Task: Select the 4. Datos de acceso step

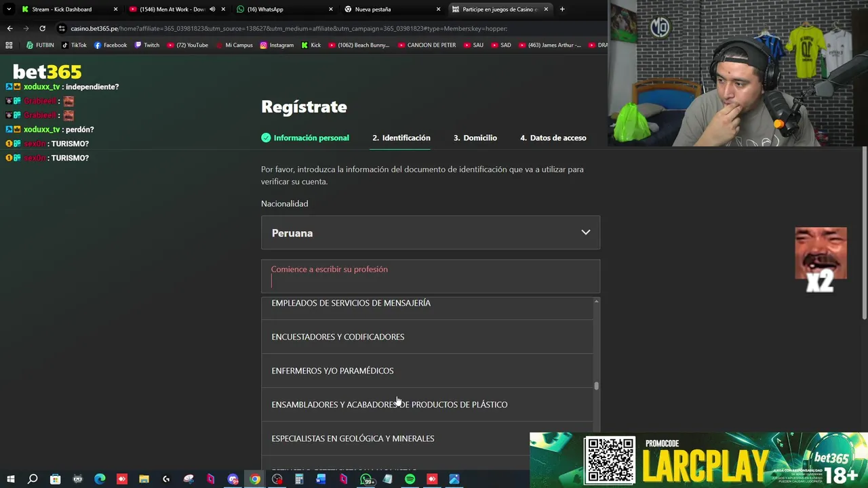Action: tap(553, 138)
